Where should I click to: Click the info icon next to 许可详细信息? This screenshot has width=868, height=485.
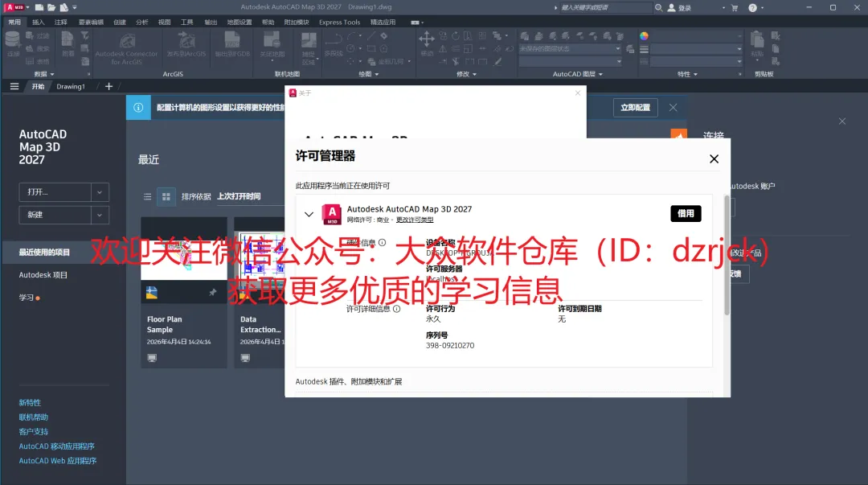click(396, 309)
